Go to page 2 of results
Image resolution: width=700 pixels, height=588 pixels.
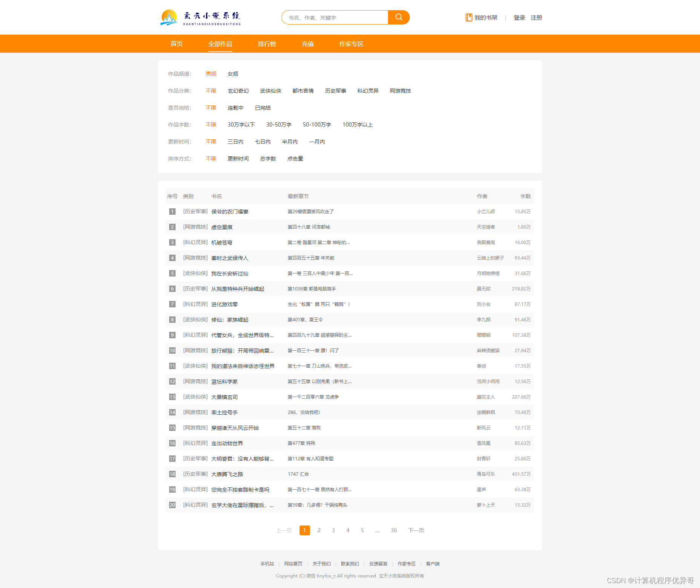point(319,530)
